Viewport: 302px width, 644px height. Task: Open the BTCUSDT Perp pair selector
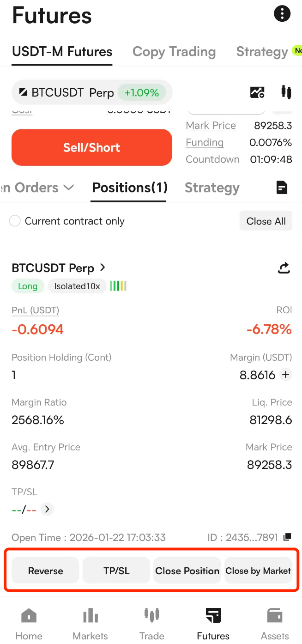(91, 92)
